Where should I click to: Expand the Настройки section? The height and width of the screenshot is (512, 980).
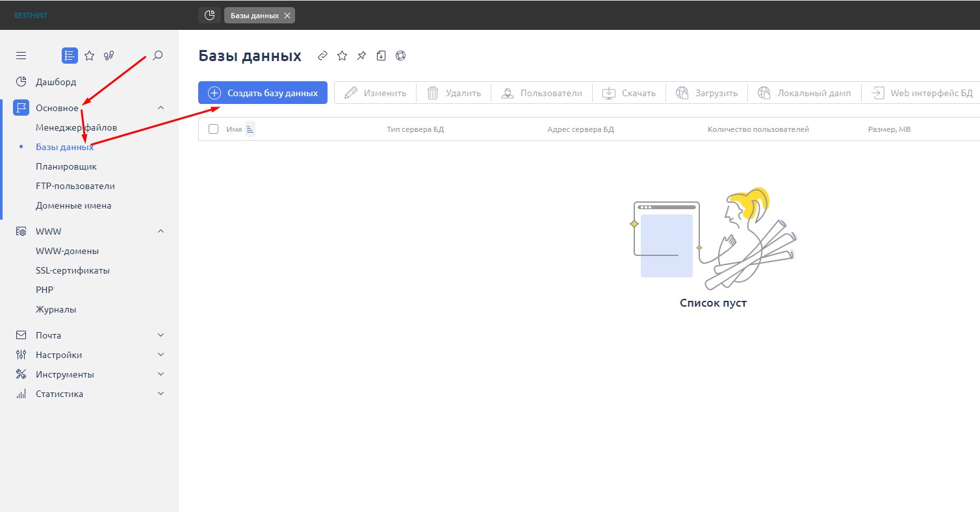click(161, 355)
